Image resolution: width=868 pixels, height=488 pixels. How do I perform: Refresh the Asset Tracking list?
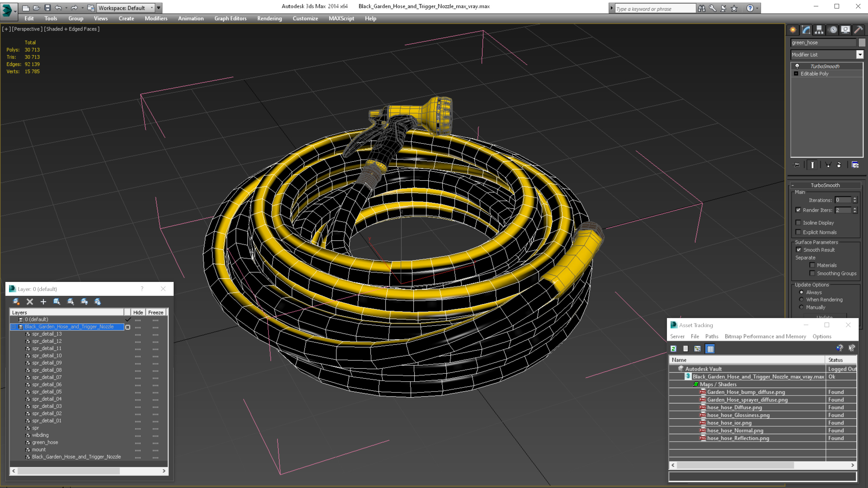tap(673, 349)
